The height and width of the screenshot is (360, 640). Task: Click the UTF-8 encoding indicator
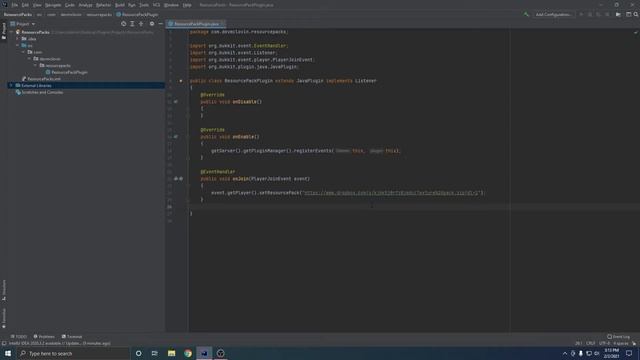pos(604,344)
